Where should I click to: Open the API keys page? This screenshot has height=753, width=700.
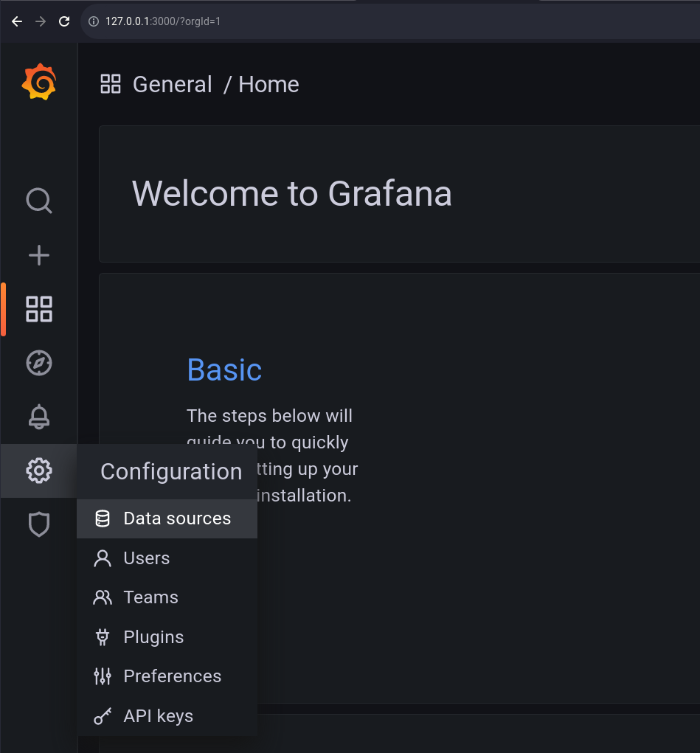159,715
